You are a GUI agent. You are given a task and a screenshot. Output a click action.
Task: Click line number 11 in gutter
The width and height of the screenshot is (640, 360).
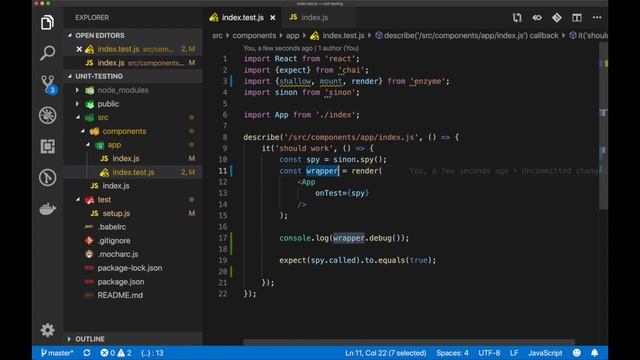222,171
